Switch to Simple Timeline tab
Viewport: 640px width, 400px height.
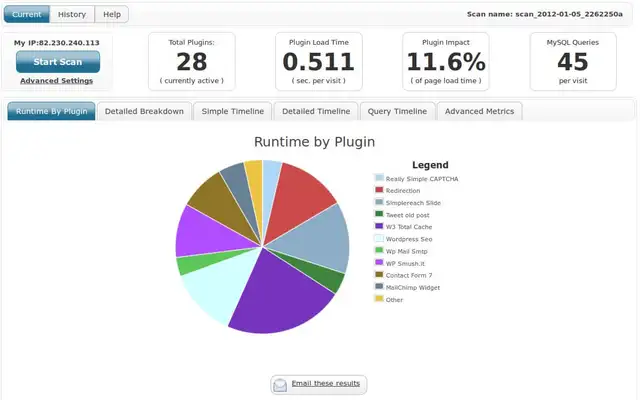[233, 111]
